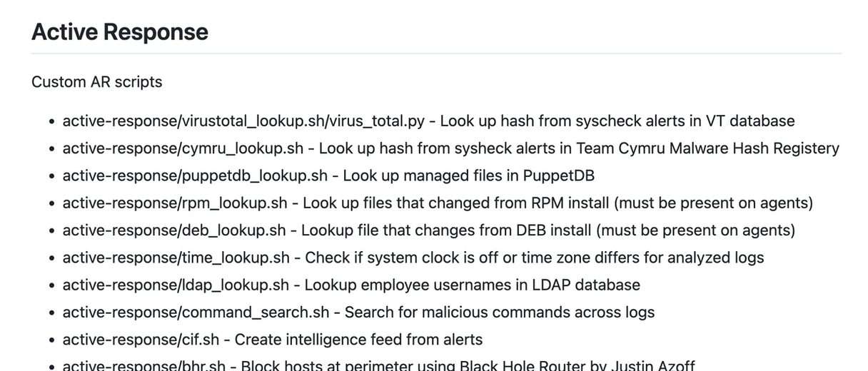
Task: Click the command_search.sh script path
Action: 196,312
